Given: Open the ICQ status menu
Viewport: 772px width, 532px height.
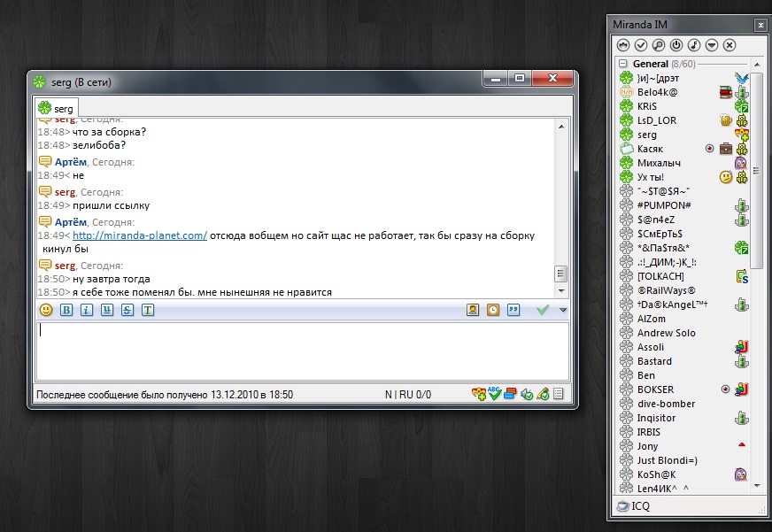Looking at the screenshot, I should click(634, 505).
